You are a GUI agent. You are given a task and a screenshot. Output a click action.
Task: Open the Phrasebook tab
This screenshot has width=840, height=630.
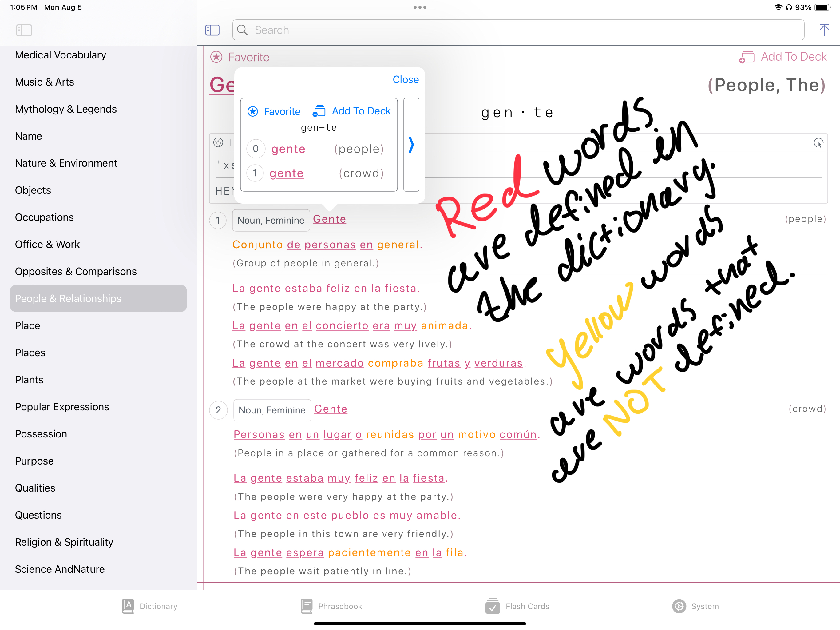pos(331,606)
